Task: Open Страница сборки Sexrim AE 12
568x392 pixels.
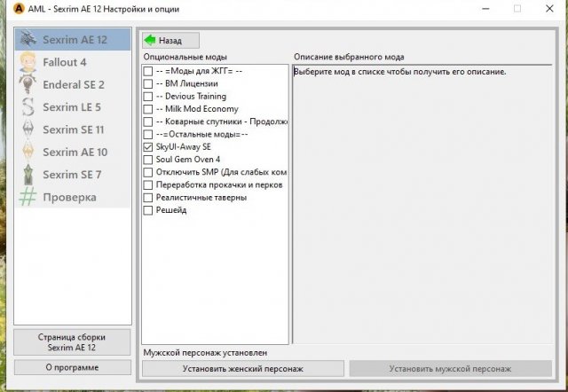Action: pos(72,342)
